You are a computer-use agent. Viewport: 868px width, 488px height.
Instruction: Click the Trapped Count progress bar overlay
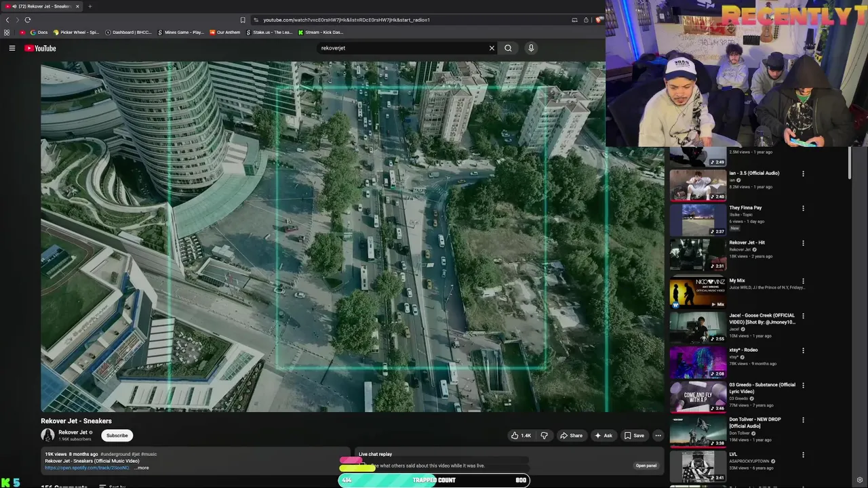(x=434, y=480)
